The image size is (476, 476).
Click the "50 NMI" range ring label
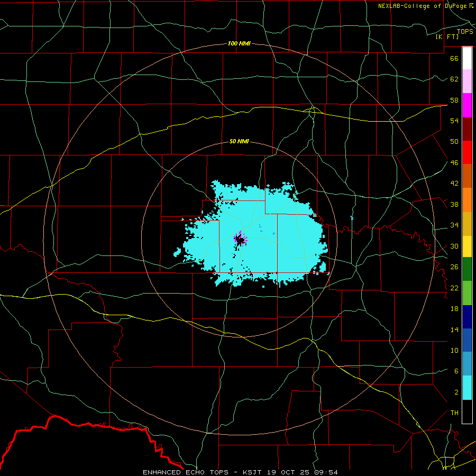click(239, 141)
